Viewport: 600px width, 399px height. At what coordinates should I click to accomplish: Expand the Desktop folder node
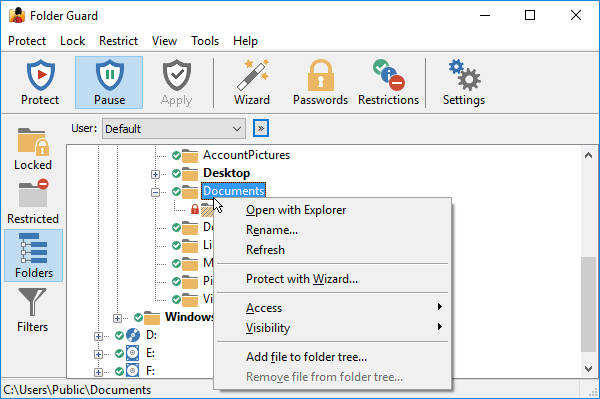click(155, 174)
